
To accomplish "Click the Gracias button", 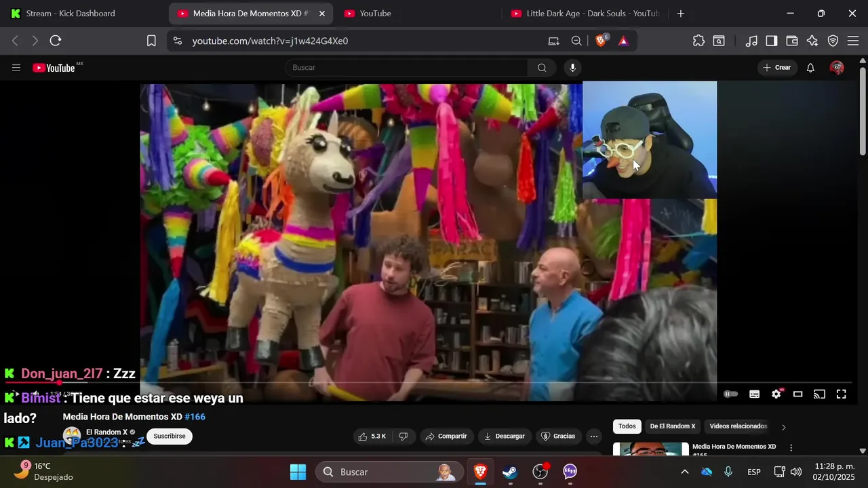I will tap(557, 436).
